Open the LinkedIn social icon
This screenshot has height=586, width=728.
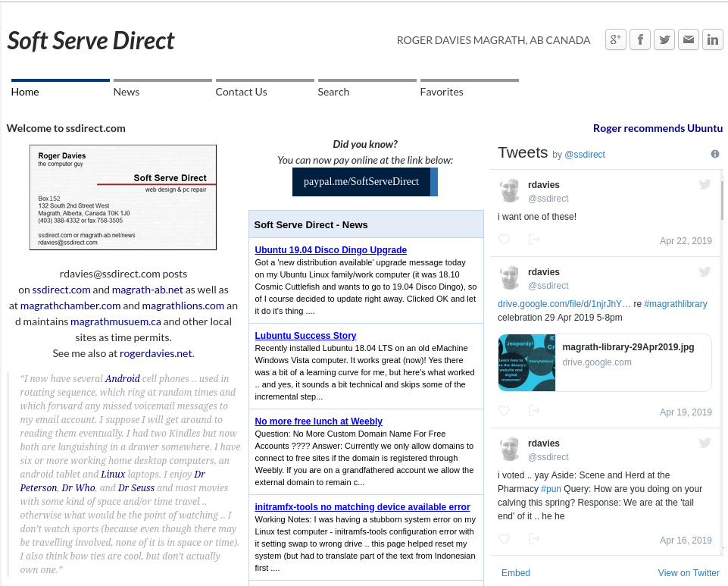click(x=713, y=39)
